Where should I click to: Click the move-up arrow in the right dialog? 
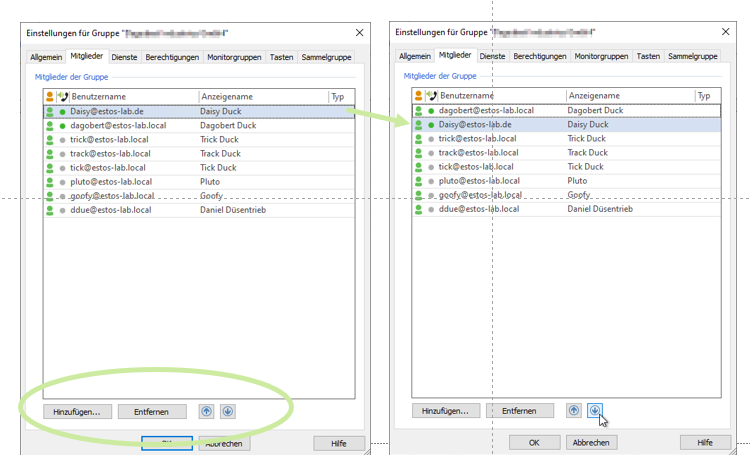coord(574,410)
